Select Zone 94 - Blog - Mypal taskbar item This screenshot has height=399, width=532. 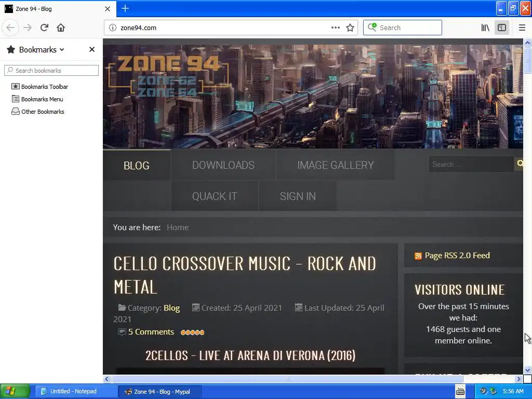click(160, 392)
